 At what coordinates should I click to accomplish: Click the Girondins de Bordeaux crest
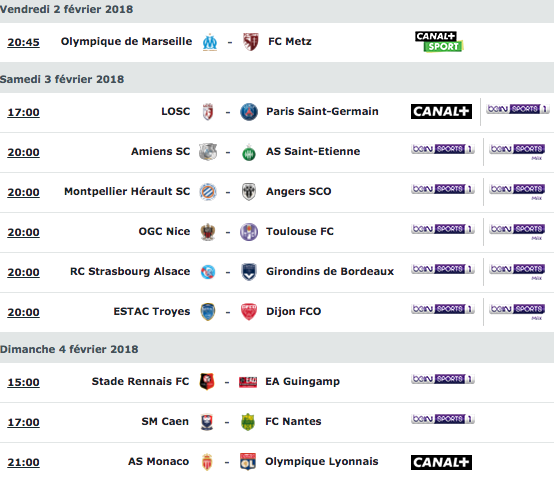[249, 272]
